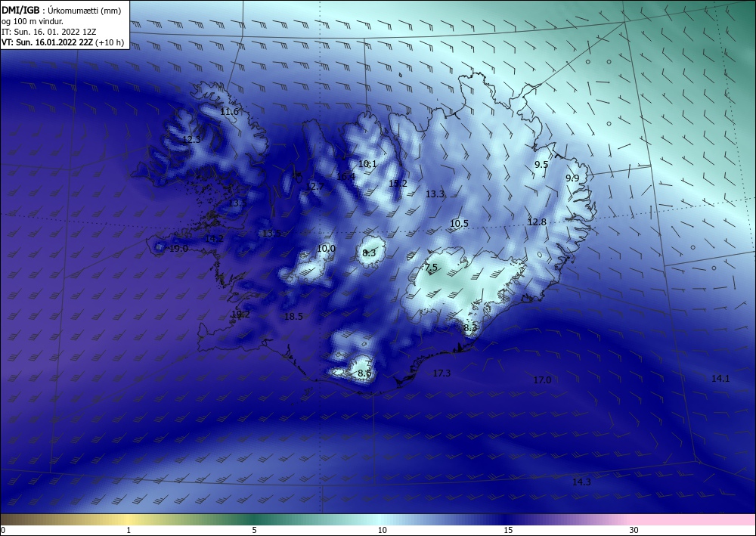This screenshot has width=756, height=536.
Task: Click the '15' label on the legend scale
Action: pos(508,530)
